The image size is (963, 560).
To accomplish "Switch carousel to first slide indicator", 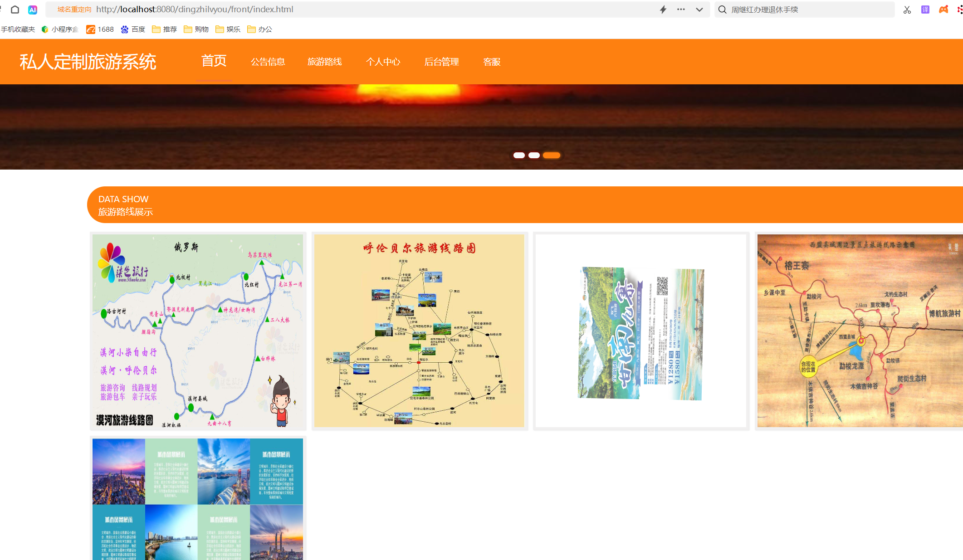I will pyautogui.click(x=519, y=155).
